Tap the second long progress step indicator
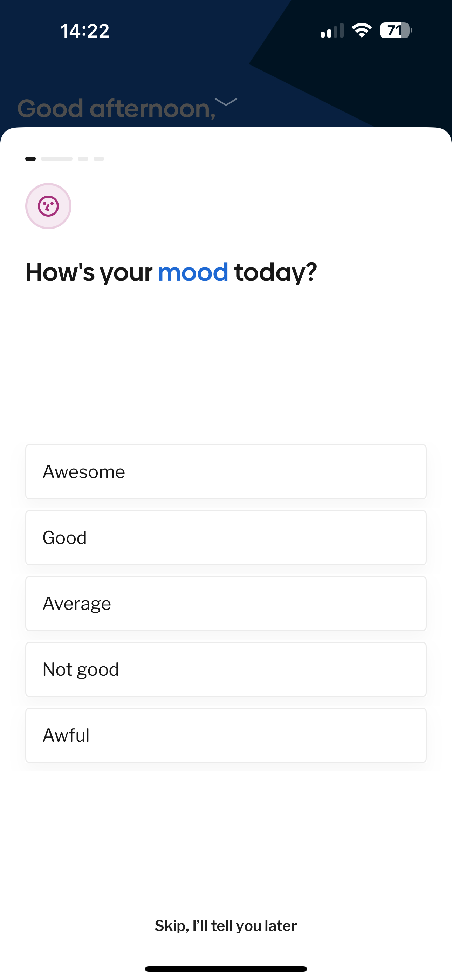The image size is (452, 980). 57,159
